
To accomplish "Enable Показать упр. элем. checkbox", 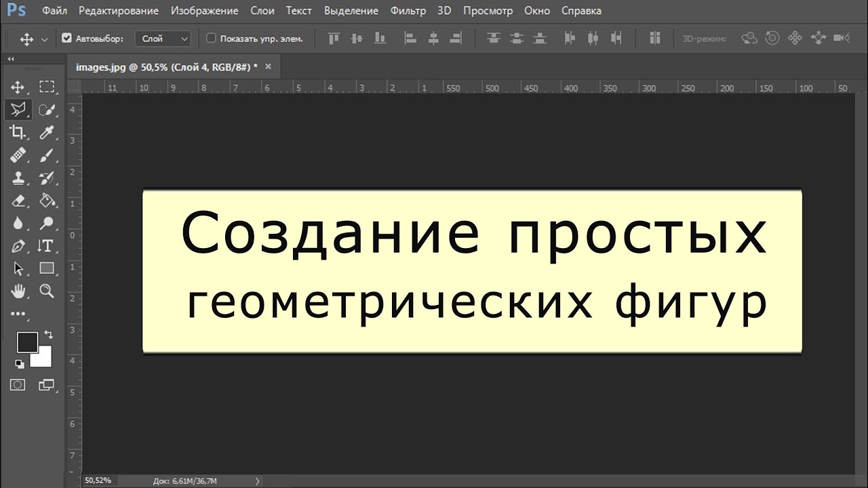I will [x=211, y=39].
